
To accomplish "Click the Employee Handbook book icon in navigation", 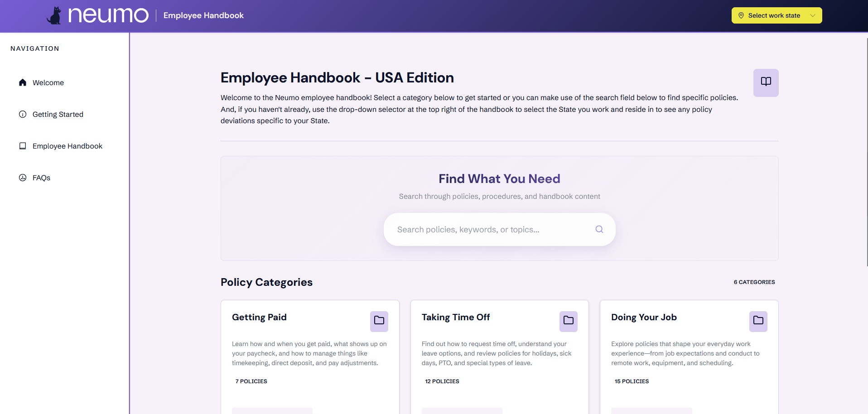I will point(23,146).
